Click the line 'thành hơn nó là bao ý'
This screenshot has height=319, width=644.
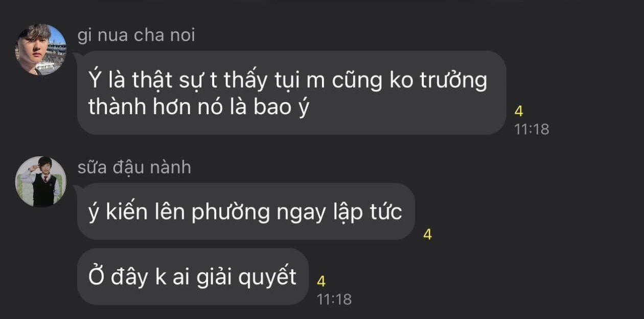pos(199,107)
